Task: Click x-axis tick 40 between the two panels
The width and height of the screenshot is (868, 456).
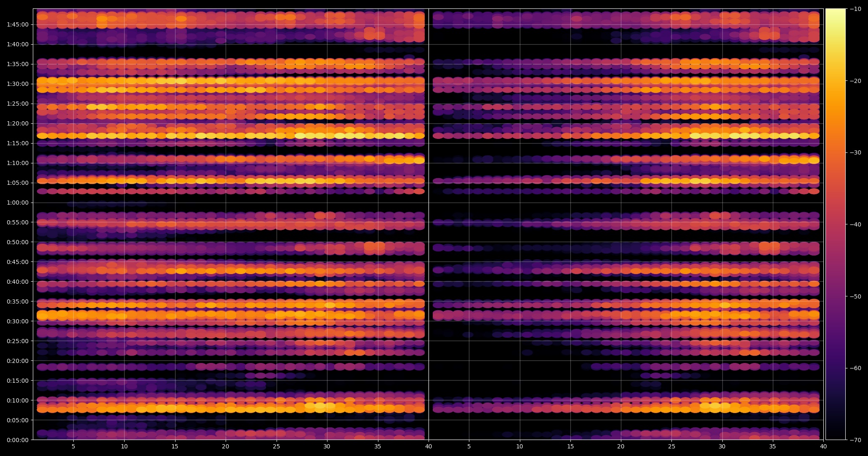Action: click(x=429, y=446)
